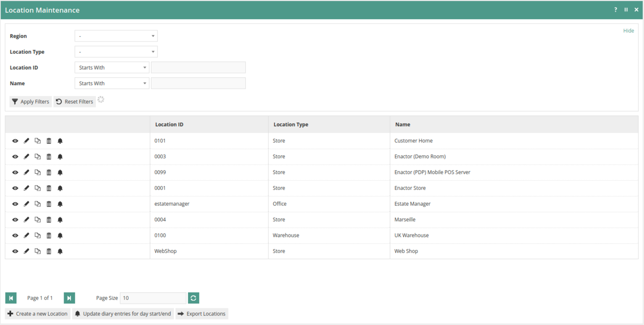Click the Page Size input field
This screenshot has width=644, height=325.
(153, 298)
